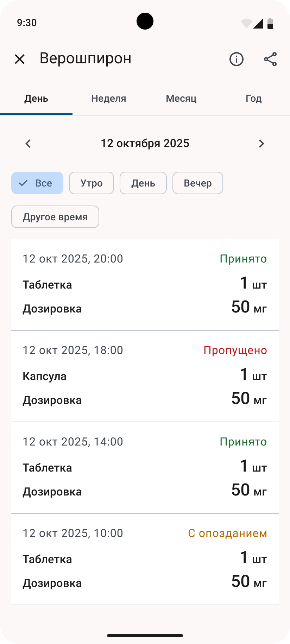The width and height of the screenshot is (290, 644).
Task: Enable the Утро filter chip
Action: (x=92, y=183)
